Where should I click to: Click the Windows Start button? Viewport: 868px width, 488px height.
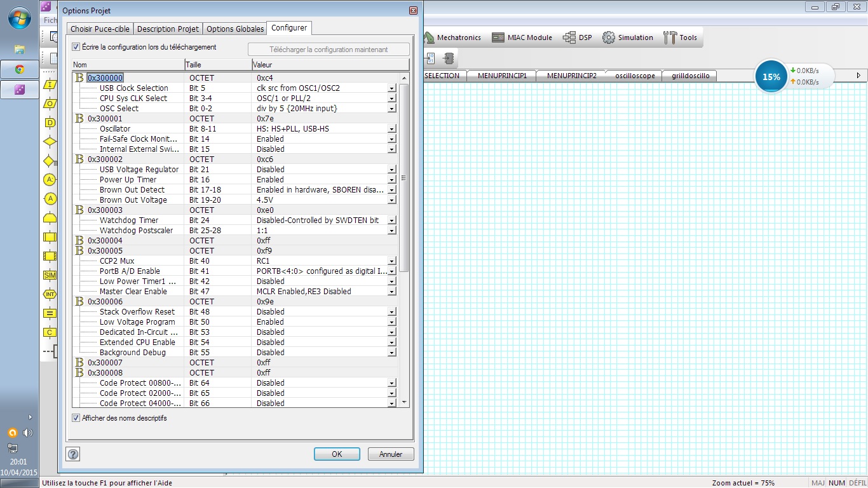[19, 18]
